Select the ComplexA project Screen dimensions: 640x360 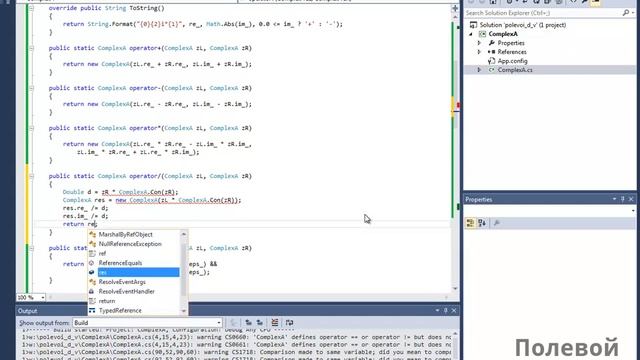(x=503, y=34)
